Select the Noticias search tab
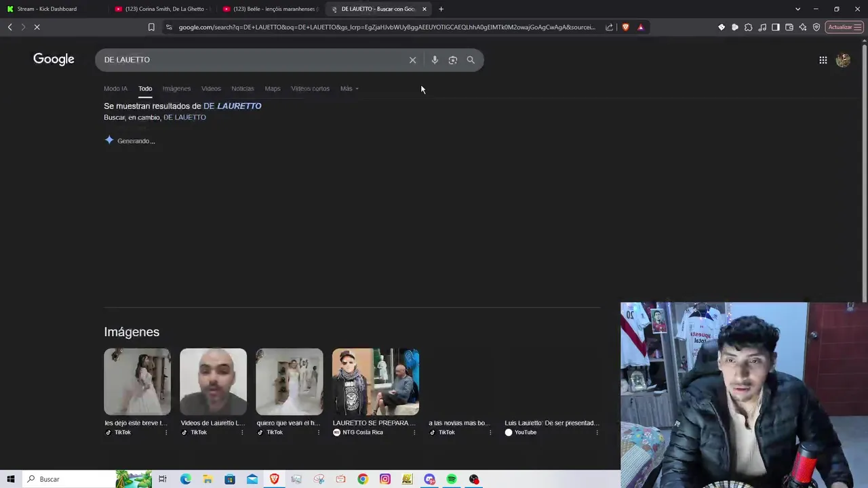This screenshot has height=488, width=868. tap(243, 89)
